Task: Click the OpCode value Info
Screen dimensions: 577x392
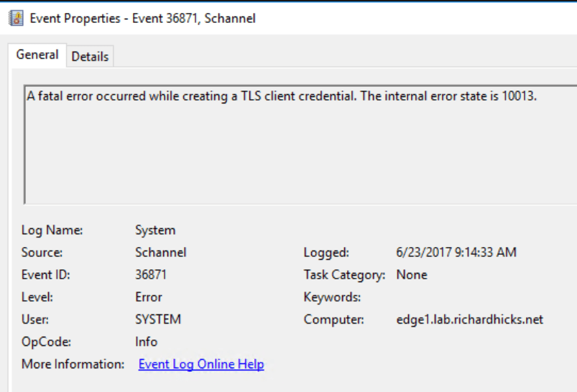Action: pos(147,341)
